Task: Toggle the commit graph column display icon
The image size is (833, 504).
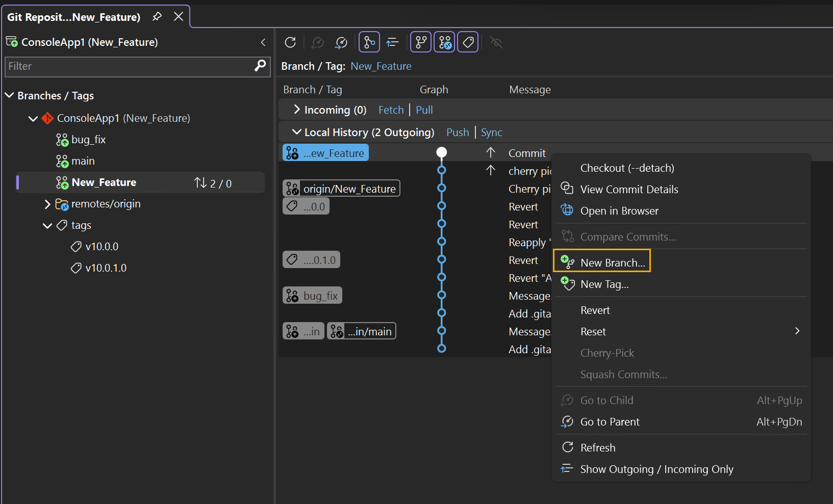Action: point(369,42)
